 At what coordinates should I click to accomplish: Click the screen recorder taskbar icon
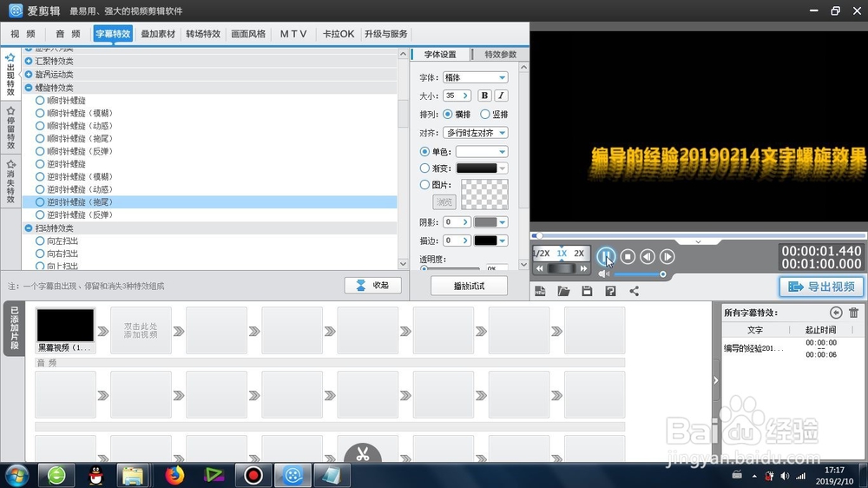253,475
